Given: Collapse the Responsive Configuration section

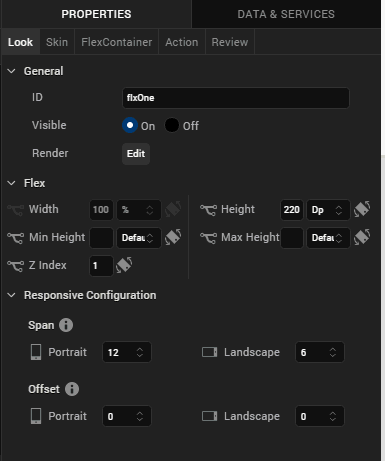Looking at the screenshot, I should [11, 295].
